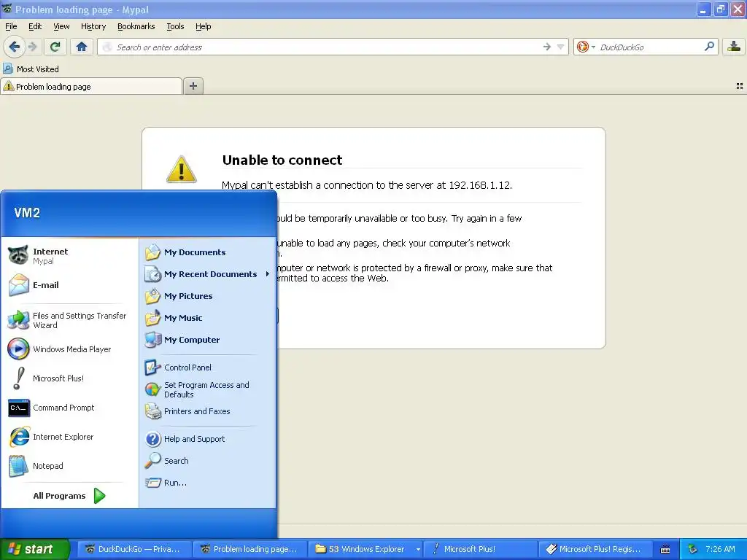This screenshot has height=560, width=747.
Task: Switch to DuckDuckGo taskbar window
Action: 135,549
